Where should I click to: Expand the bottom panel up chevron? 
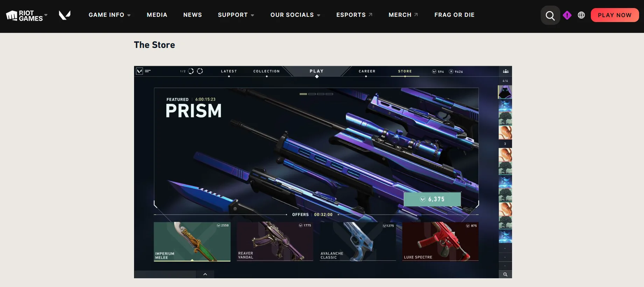(x=205, y=274)
